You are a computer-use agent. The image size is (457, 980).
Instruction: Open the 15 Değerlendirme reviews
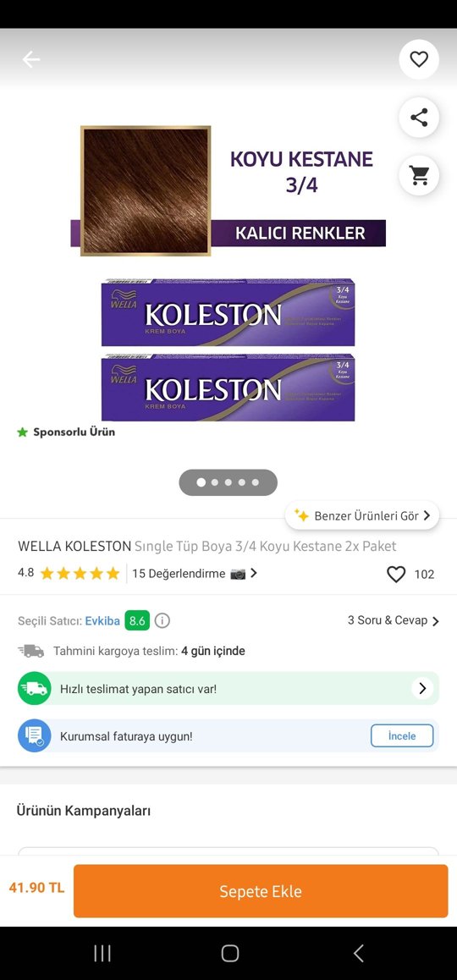coord(179,574)
